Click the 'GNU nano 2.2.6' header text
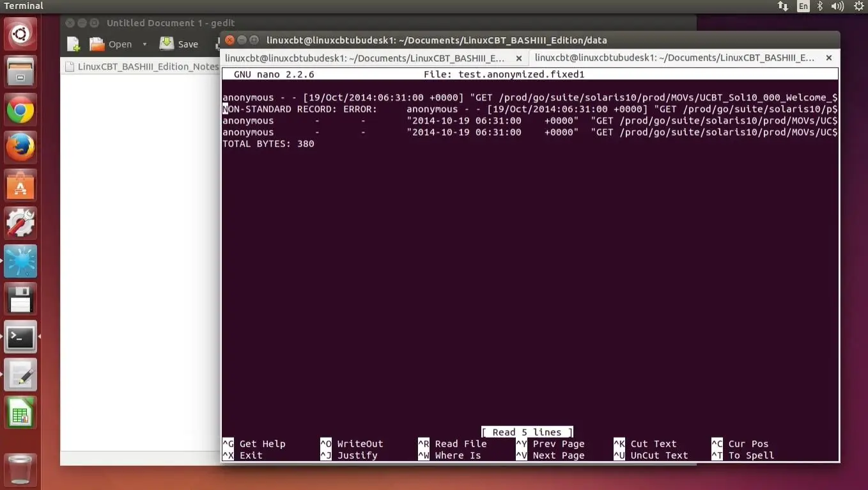The image size is (868, 490). pos(274,74)
